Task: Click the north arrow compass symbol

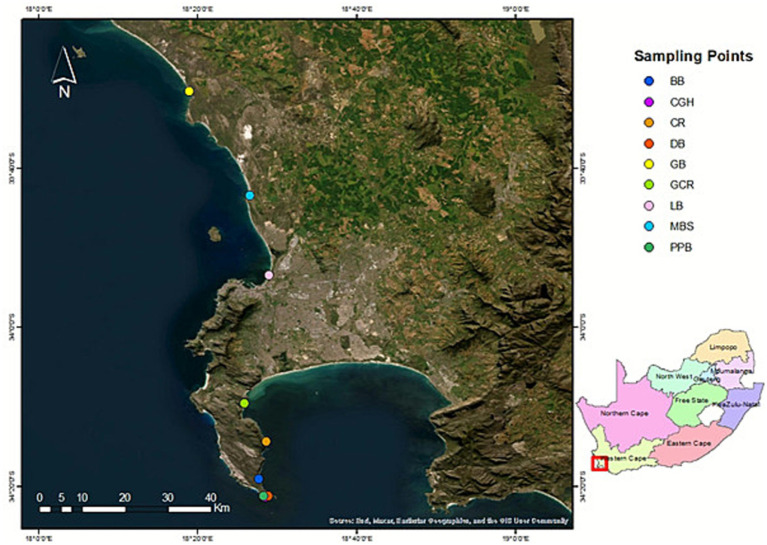Action: tap(64, 71)
